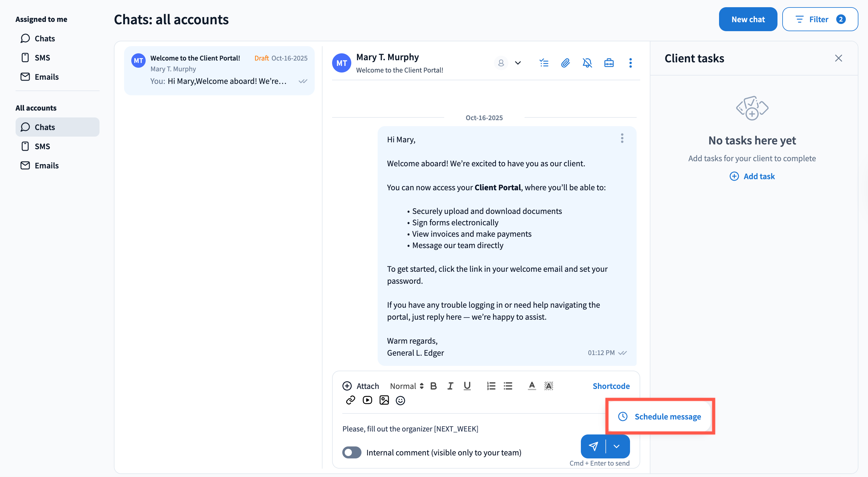868x477 pixels.
Task: Insert a link using the link icon
Action: (350, 400)
